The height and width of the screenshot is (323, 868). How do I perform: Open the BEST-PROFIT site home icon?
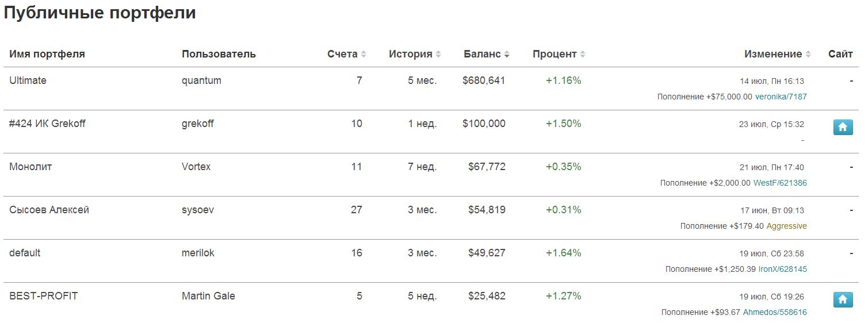point(843,299)
